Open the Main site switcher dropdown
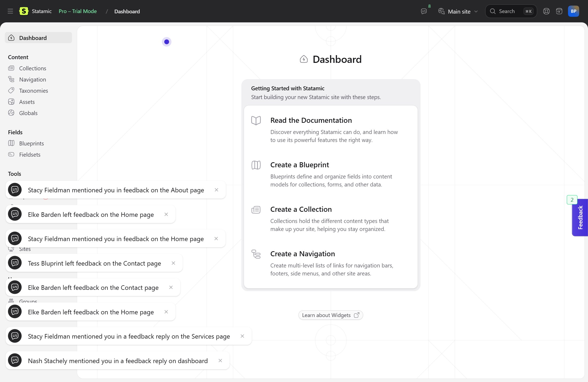588x382 pixels. [459, 11]
